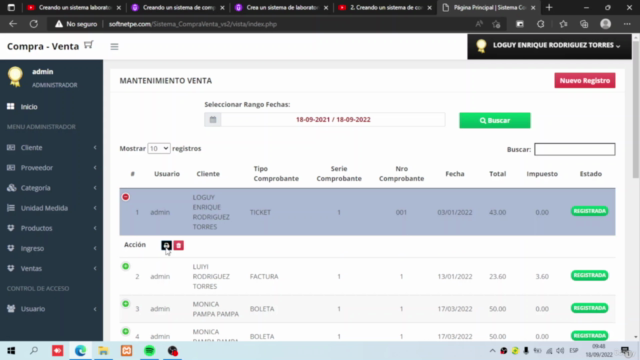Open File Explorer from the taskbar

(x=103, y=351)
